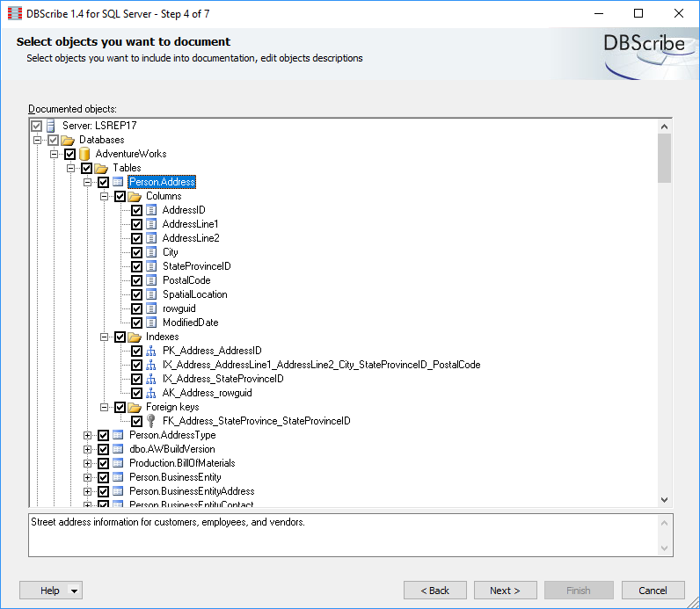Viewport: 700px width, 609px height.
Task: Click the Next button
Action: pyautogui.click(x=505, y=591)
